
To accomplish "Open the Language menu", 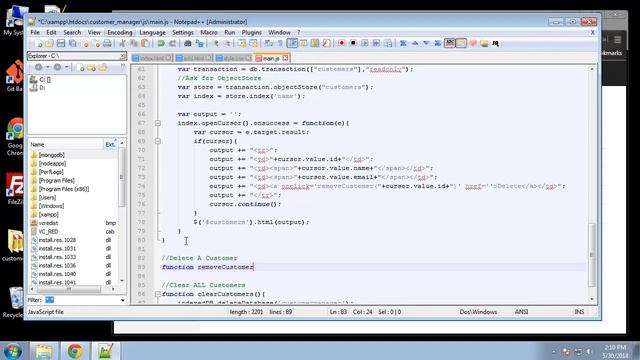I will (x=152, y=32).
